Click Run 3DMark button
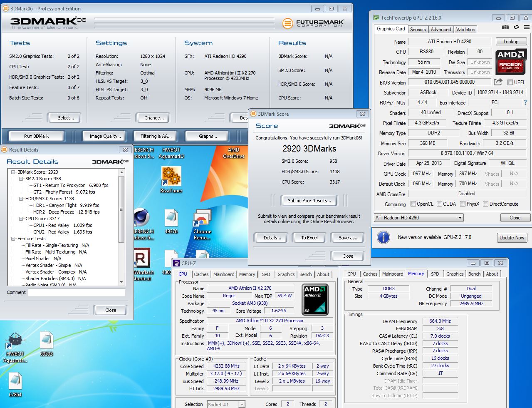Viewport: 532px width, 408px height. 37,136
